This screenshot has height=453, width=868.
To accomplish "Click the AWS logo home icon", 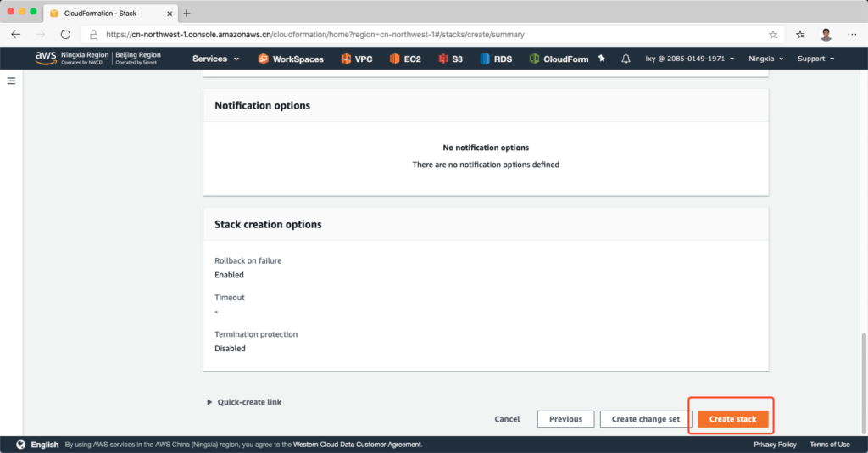I will pyautogui.click(x=46, y=59).
